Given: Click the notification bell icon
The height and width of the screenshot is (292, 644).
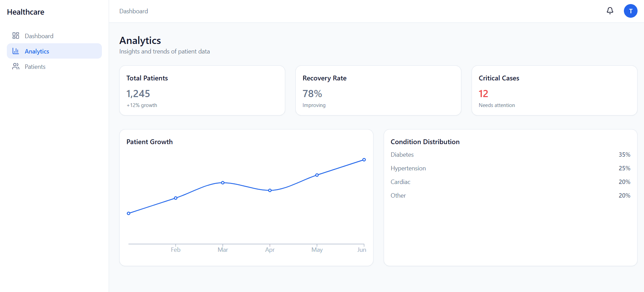Looking at the screenshot, I should click(x=610, y=11).
